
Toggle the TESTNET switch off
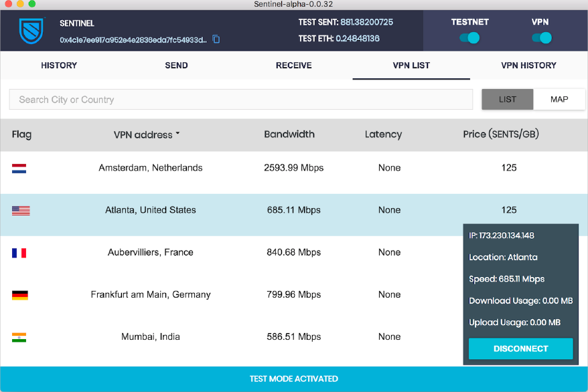click(x=469, y=38)
